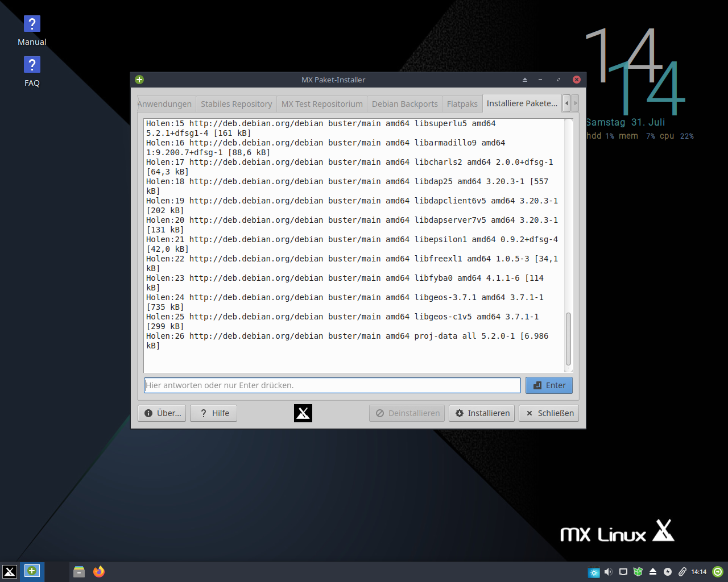Click the green package updater tray icon
728x582 pixels.
pyautogui.click(x=638, y=572)
